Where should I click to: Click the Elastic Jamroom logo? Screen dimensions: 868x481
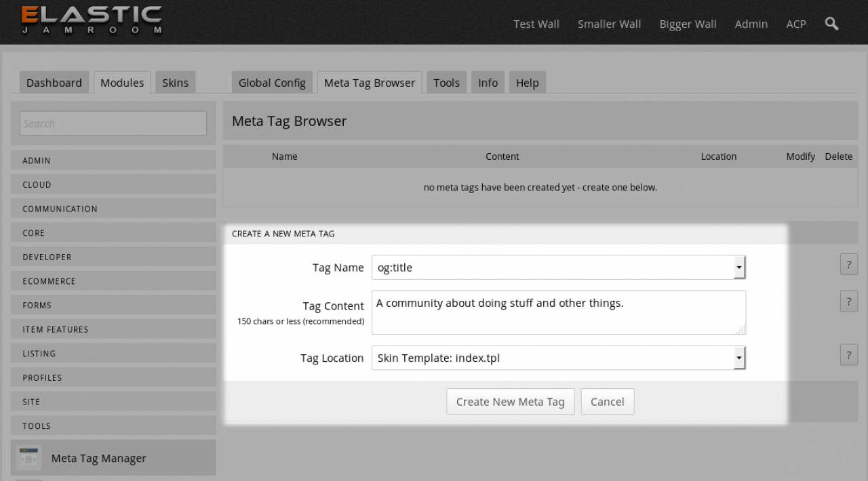pyautogui.click(x=92, y=20)
